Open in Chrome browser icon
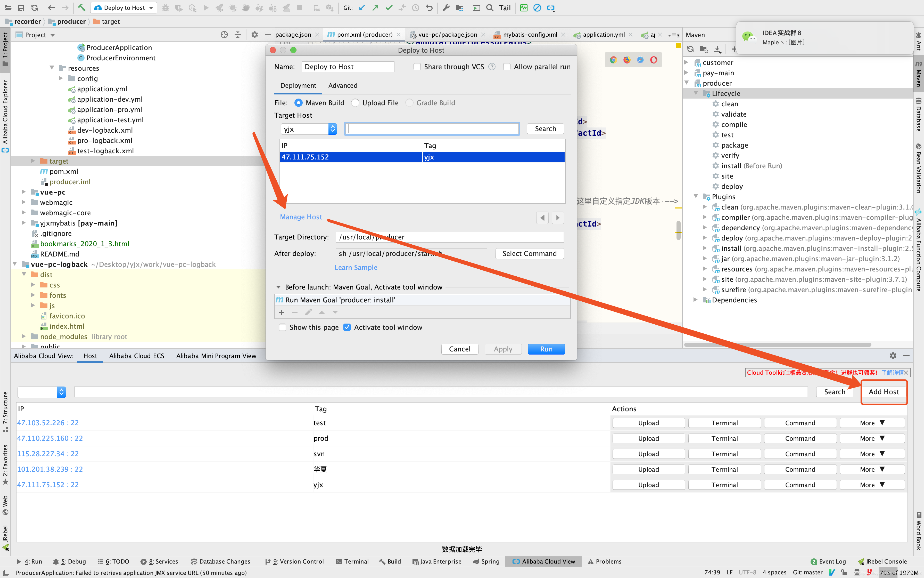The height and width of the screenshot is (578, 924). 613,60
